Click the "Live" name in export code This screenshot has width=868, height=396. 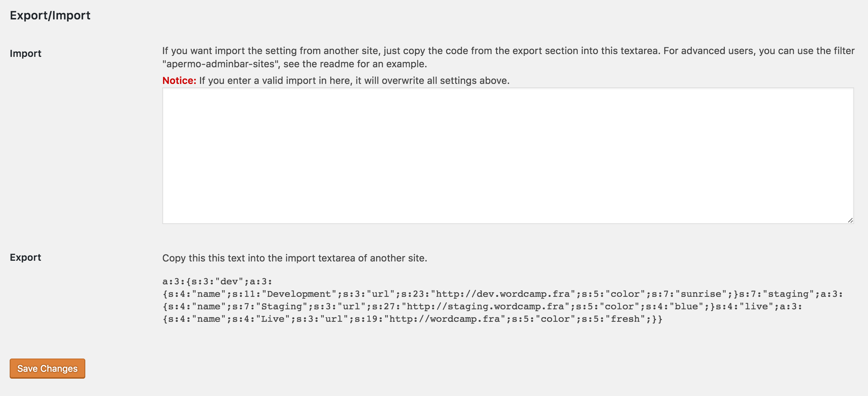click(273, 319)
